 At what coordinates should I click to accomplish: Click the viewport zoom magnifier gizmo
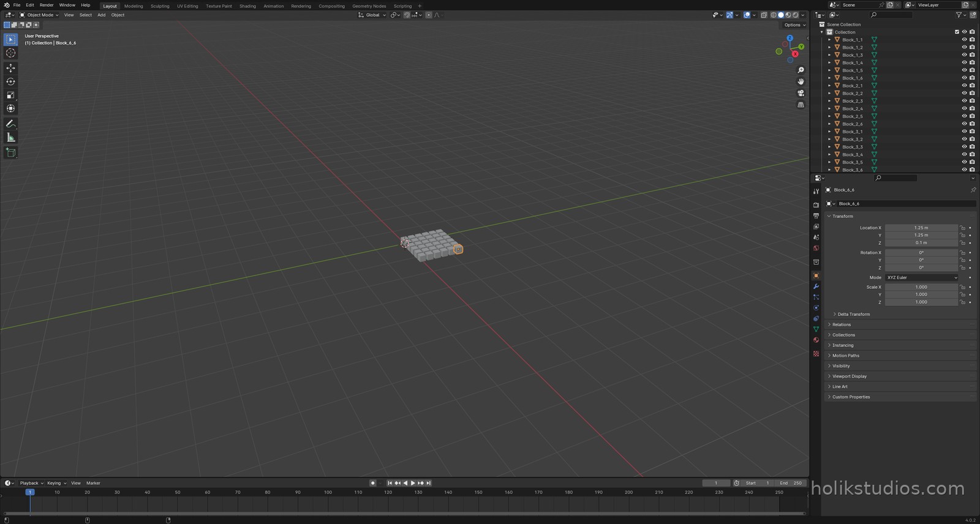tap(801, 70)
